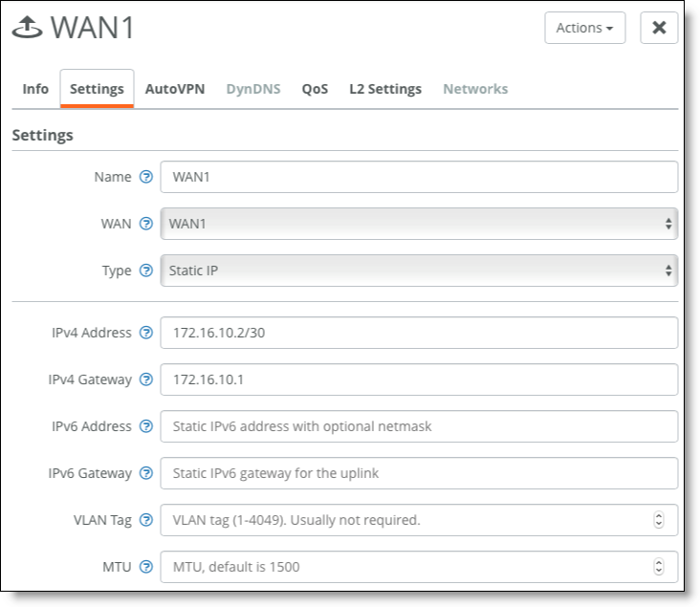Focus the VLAN Tag input field
This screenshot has height=607, width=700.
[419, 520]
